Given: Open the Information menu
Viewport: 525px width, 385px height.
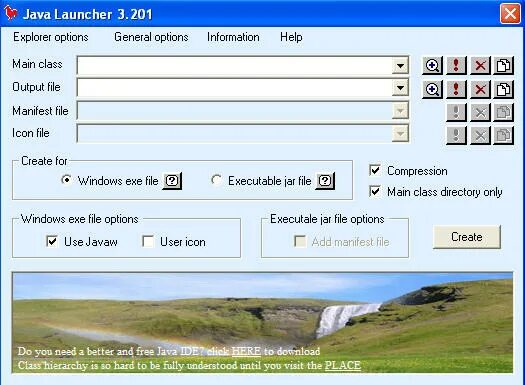Looking at the screenshot, I should (x=233, y=37).
